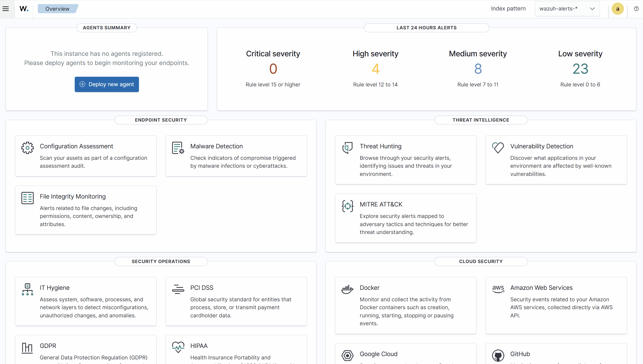Select the Amazon Web Services icon
The image size is (643, 364).
click(498, 289)
